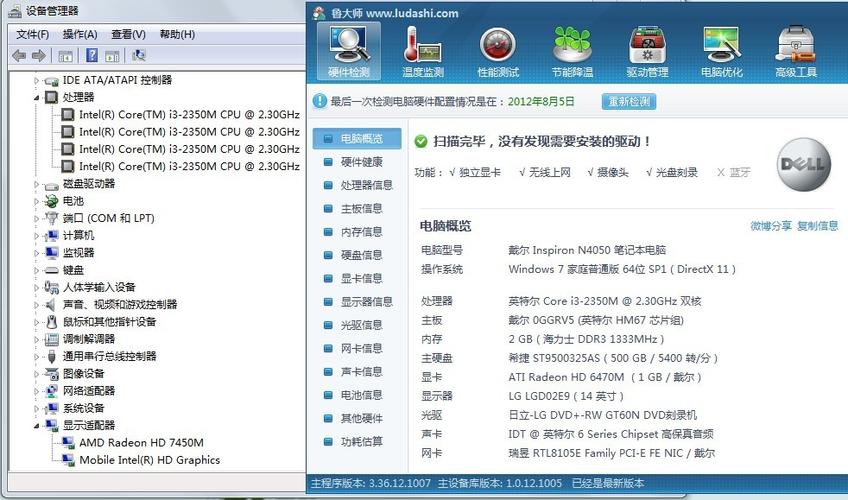
Task: Open the 节能降温 energy saving section
Action: pos(572,51)
